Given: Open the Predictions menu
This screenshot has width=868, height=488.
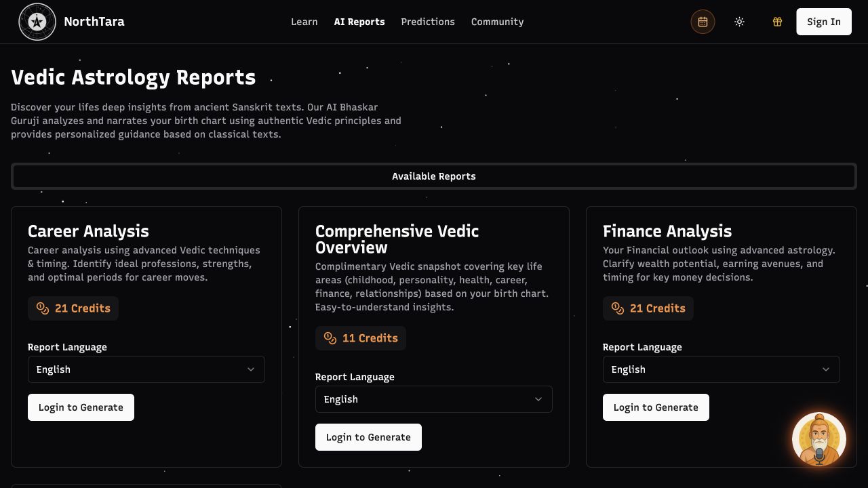Looking at the screenshot, I should (428, 22).
